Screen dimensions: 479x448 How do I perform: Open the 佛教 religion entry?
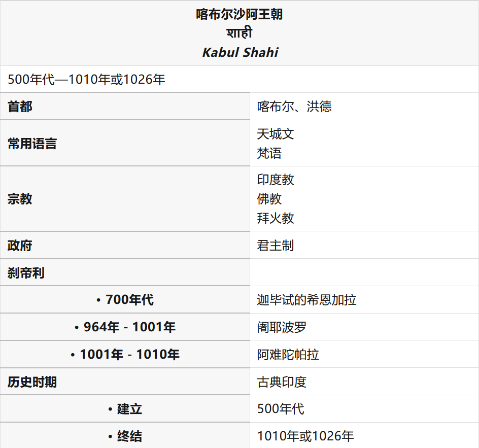point(269,199)
